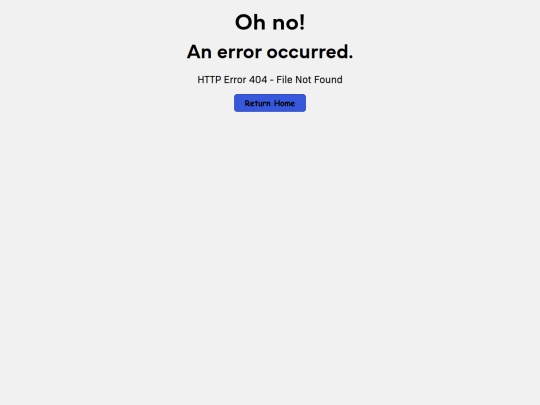Click the bold word "error" in heading
Image resolution: width=540 pixels, height=405 pixels.
click(239, 53)
